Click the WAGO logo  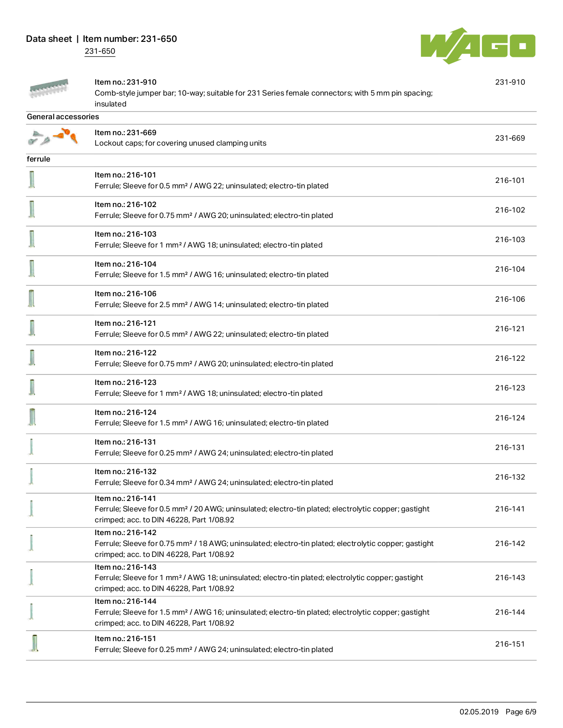tap(478, 45)
